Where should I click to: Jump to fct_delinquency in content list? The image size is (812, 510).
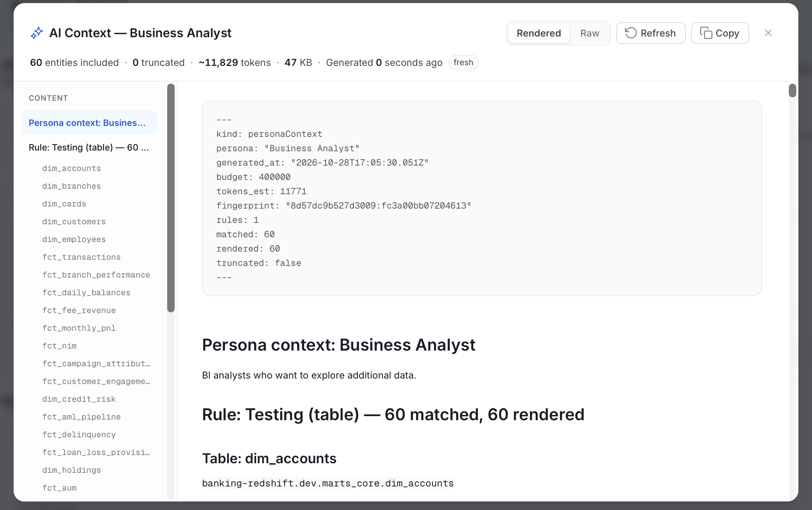(x=79, y=435)
